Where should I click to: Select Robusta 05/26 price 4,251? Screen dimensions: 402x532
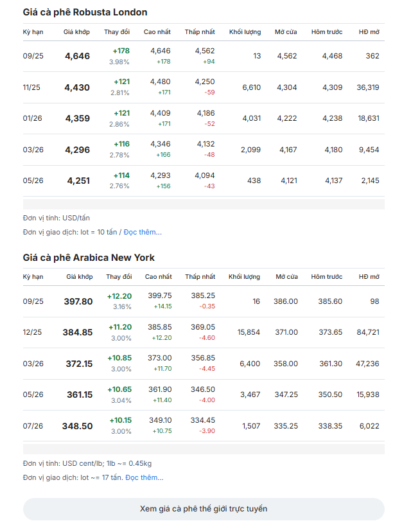point(78,181)
